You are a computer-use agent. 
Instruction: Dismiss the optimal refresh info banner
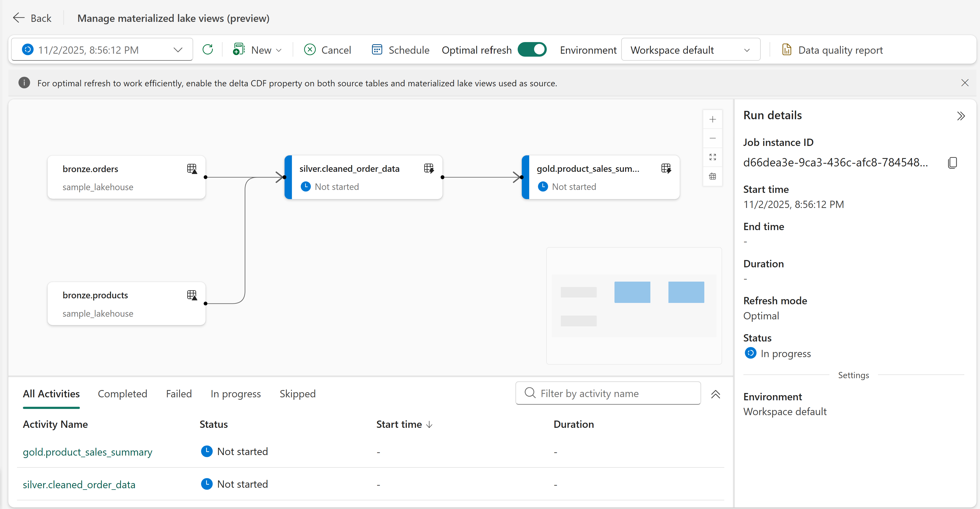point(964,83)
